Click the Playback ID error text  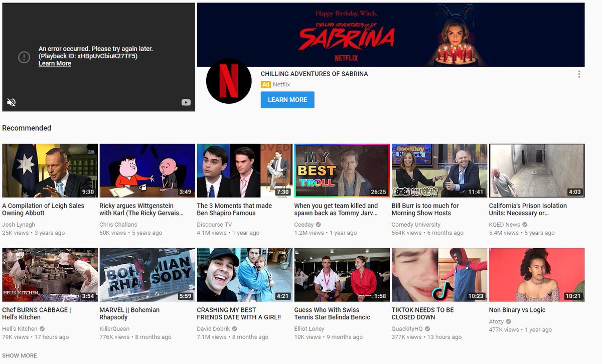[88, 56]
